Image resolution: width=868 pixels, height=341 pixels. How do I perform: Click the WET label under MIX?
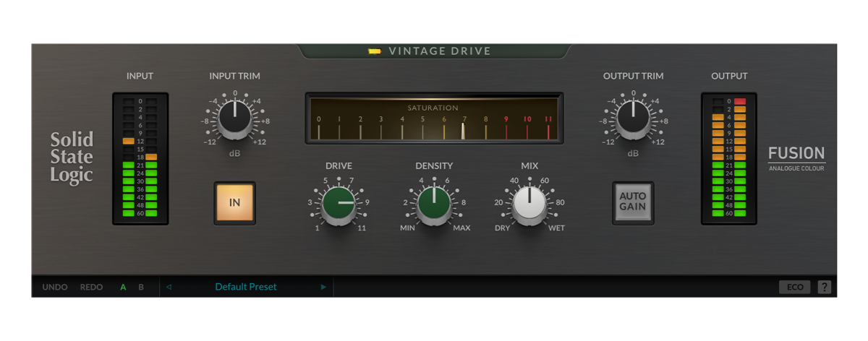click(557, 228)
